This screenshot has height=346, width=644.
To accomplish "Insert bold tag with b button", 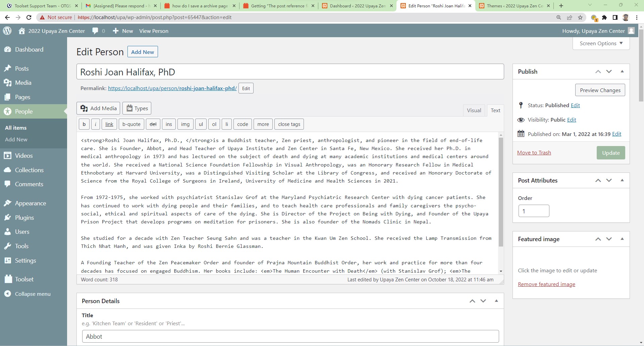I will 84,124.
